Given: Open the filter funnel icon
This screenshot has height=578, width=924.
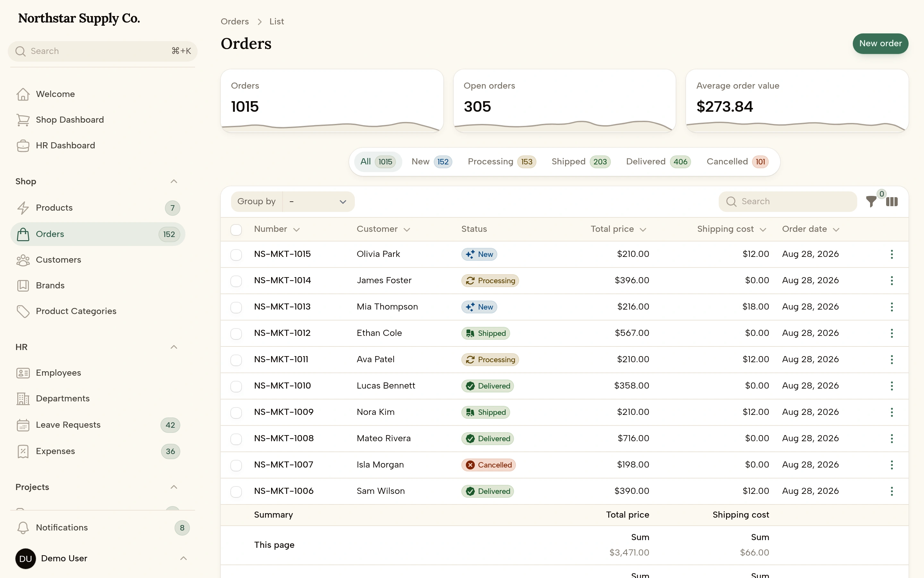Looking at the screenshot, I should [x=871, y=201].
